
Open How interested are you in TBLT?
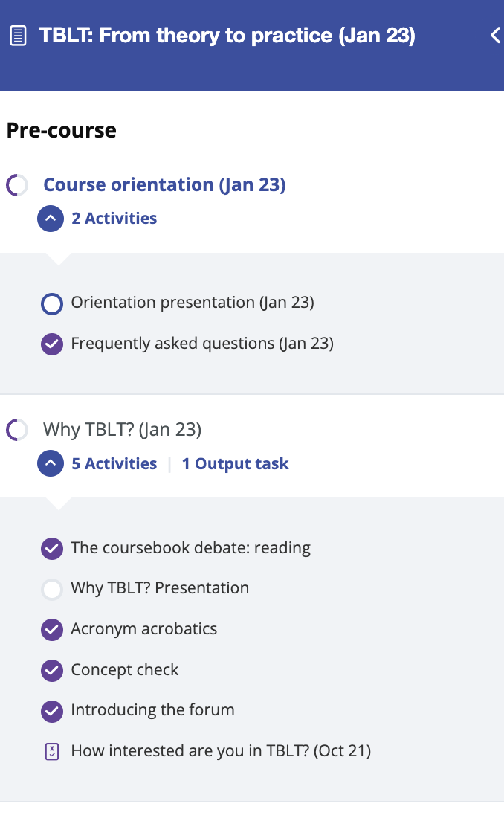[221, 751]
